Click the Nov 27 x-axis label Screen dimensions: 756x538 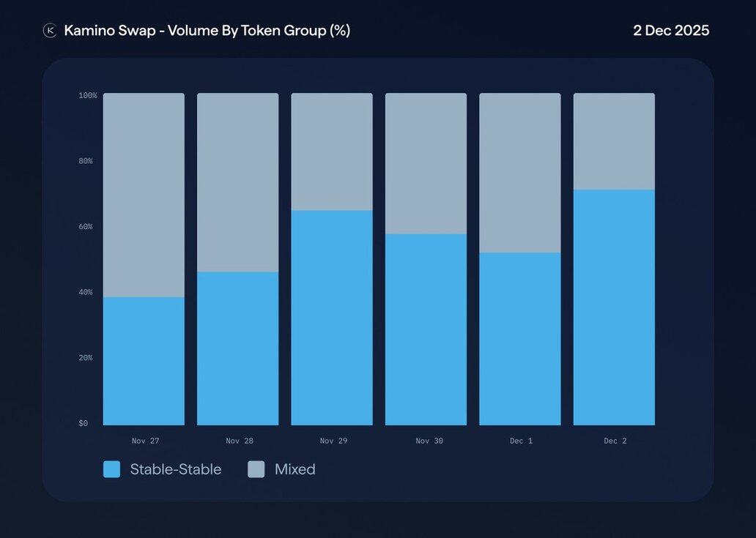pos(145,441)
